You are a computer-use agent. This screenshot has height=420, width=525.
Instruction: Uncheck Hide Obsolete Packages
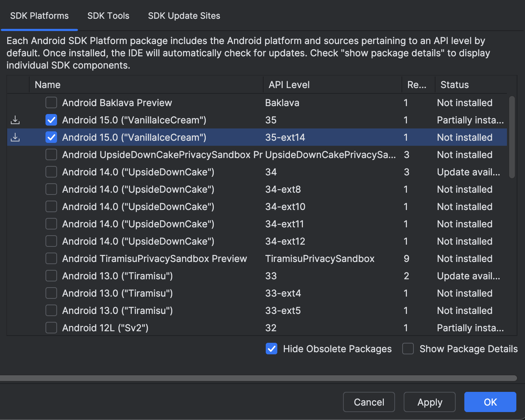pyautogui.click(x=272, y=349)
